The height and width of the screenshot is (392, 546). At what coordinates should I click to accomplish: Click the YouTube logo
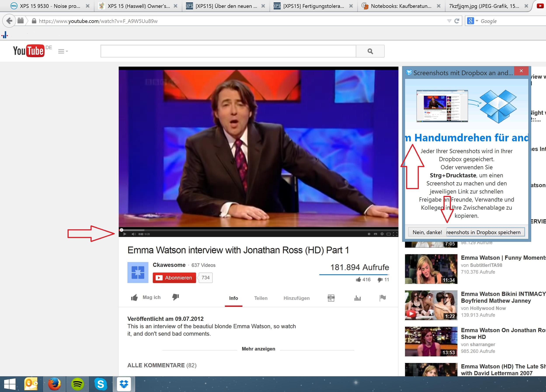point(29,51)
